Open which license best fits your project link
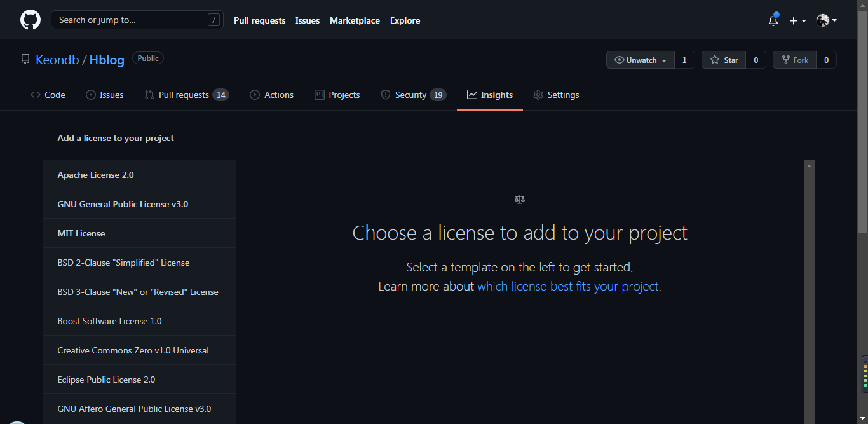This screenshot has width=868, height=424. 568,286
